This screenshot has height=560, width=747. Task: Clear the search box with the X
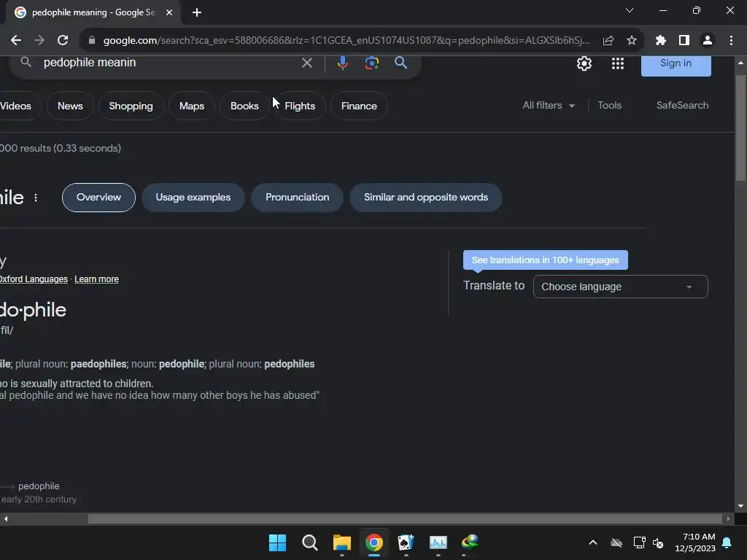click(x=307, y=63)
